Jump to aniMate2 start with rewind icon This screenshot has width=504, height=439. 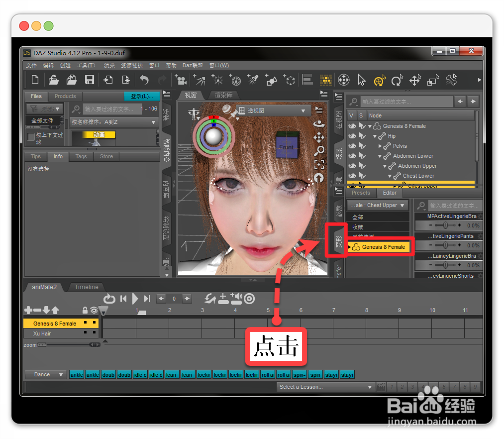(123, 299)
